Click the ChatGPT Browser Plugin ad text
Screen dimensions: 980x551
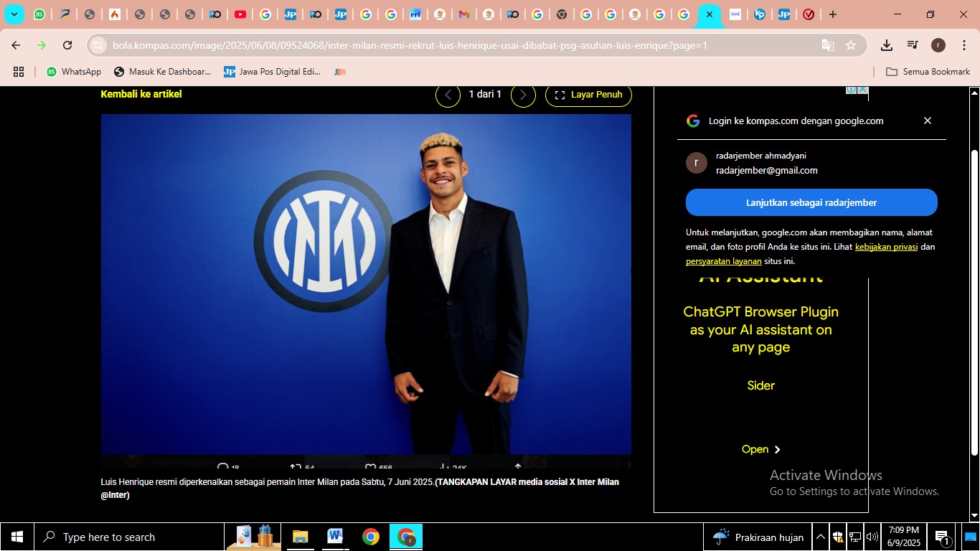coord(761,329)
